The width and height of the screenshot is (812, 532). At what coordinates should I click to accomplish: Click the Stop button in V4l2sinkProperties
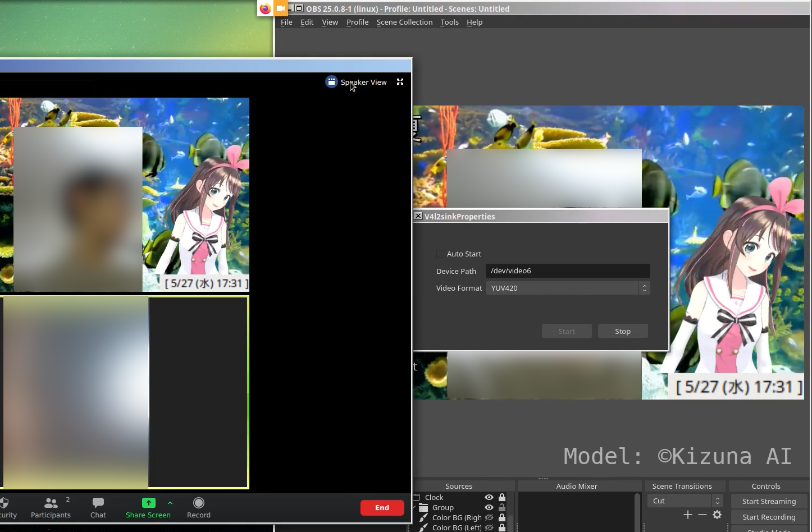623,331
